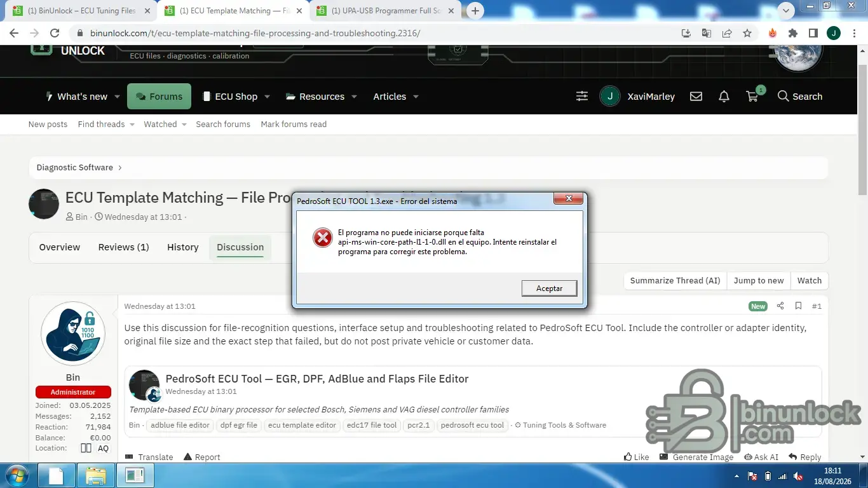
Task: Click the ecu template editor tag
Action: click(302, 425)
